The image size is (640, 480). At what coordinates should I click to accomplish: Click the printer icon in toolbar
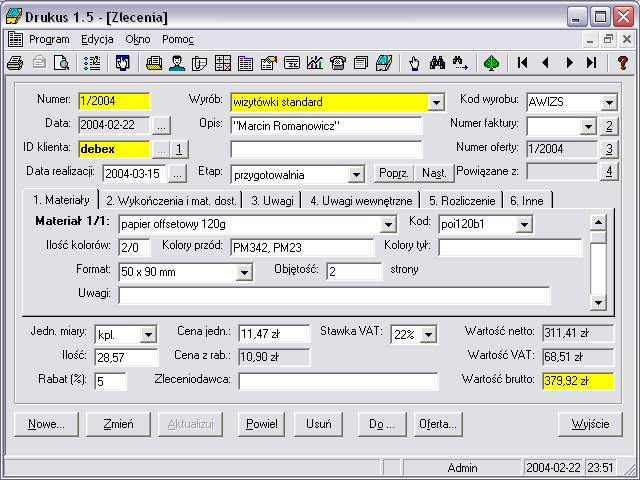pos(15,63)
